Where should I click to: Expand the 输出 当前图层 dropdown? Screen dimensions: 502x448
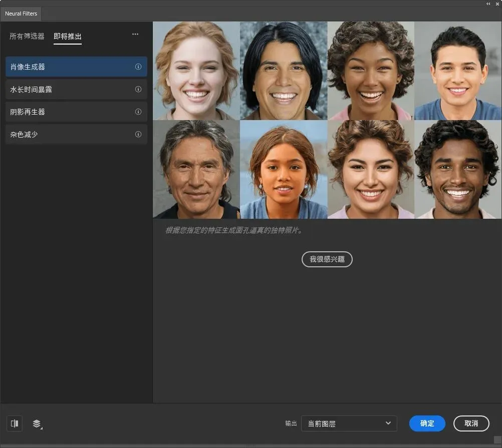click(x=349, y=423)
